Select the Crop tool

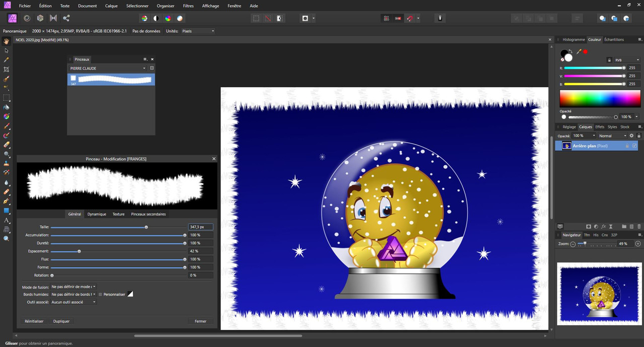click(7, 70)
